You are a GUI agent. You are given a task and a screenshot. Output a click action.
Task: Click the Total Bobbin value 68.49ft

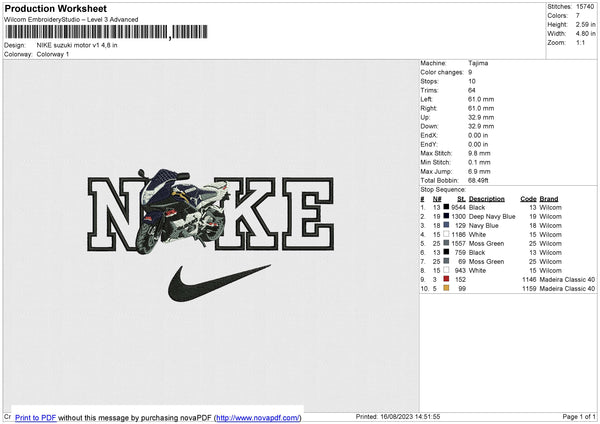pos(478,180)
